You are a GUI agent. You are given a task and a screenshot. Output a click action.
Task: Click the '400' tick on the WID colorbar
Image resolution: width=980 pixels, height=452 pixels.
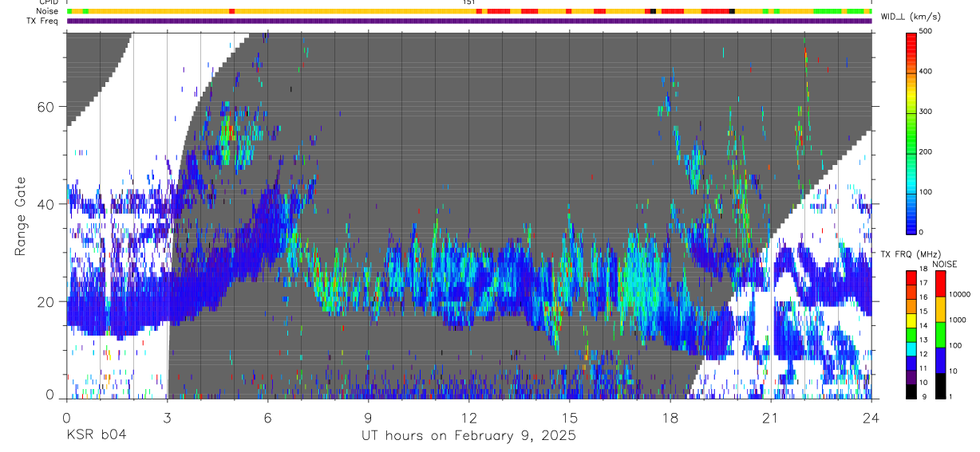[x=926, y=72]
